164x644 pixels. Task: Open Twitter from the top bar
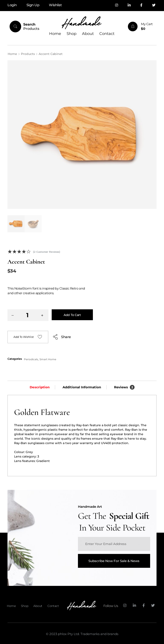(154, 5)
